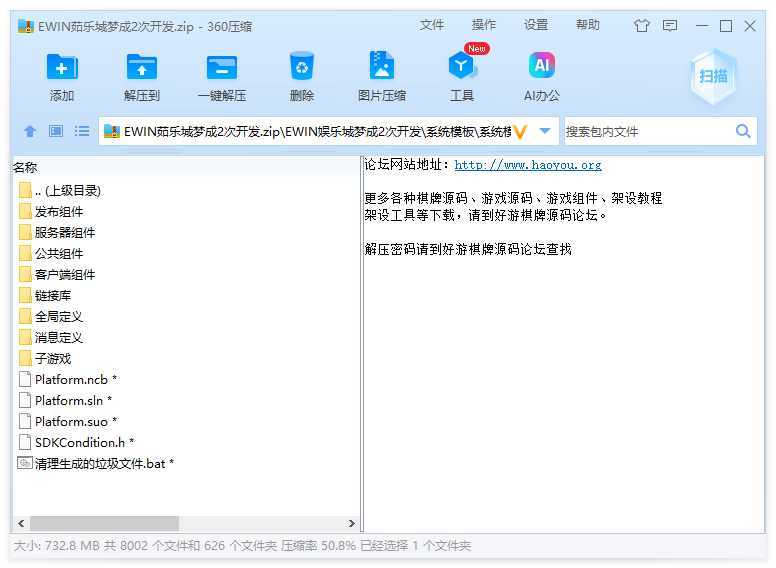The image size is (776, 568).
Task: Click the 解压到 (Extract to) icon
Action: click(x=142, y=67)
